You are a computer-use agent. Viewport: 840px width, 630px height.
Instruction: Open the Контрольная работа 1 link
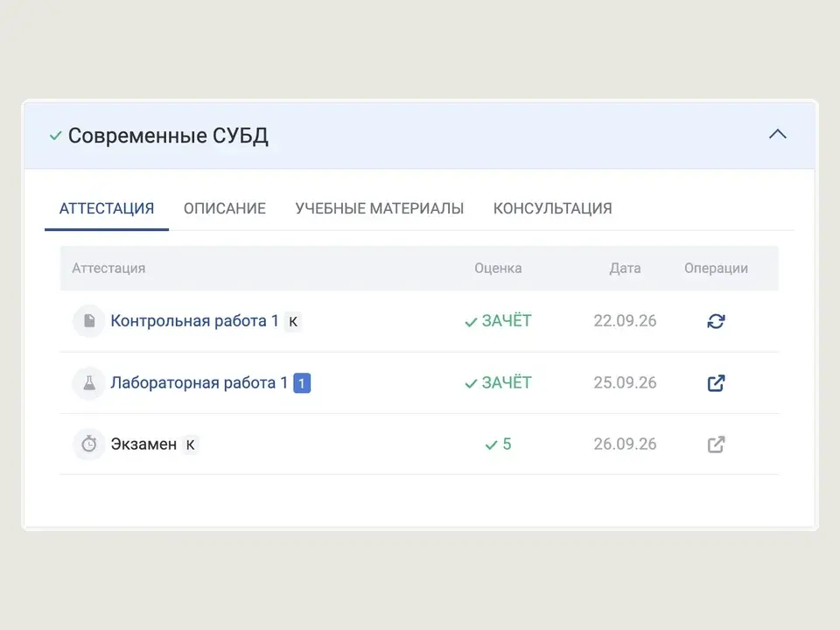(x=194, y=321)
